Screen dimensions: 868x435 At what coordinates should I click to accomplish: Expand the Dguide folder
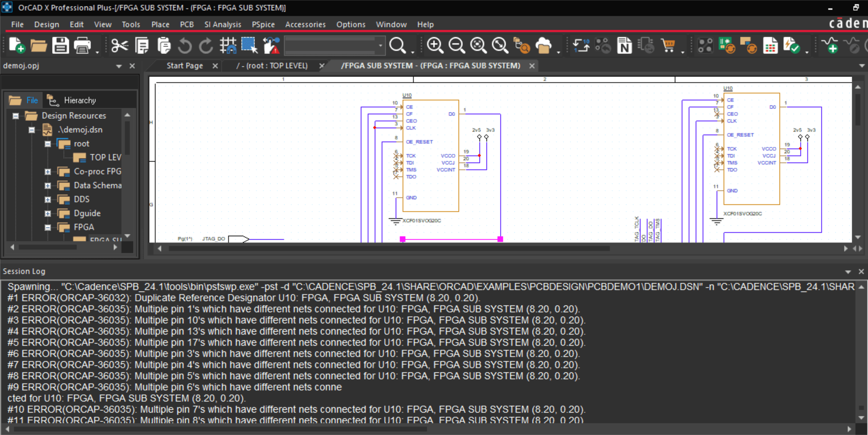click(x=47, y=213)
